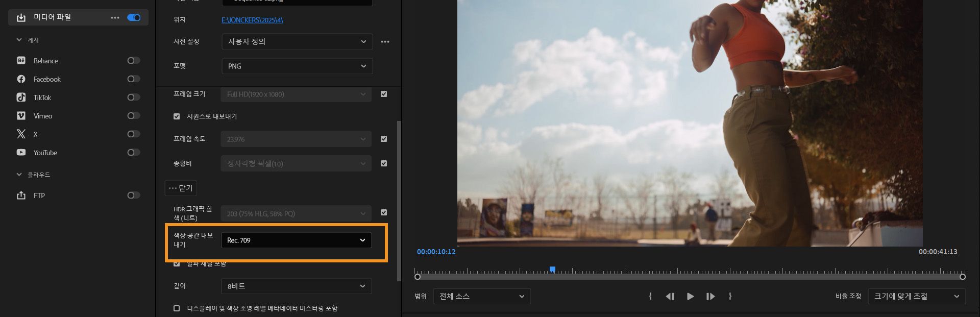
Task: Enable the Facebook publish toggle
Action: pos(133,79)
